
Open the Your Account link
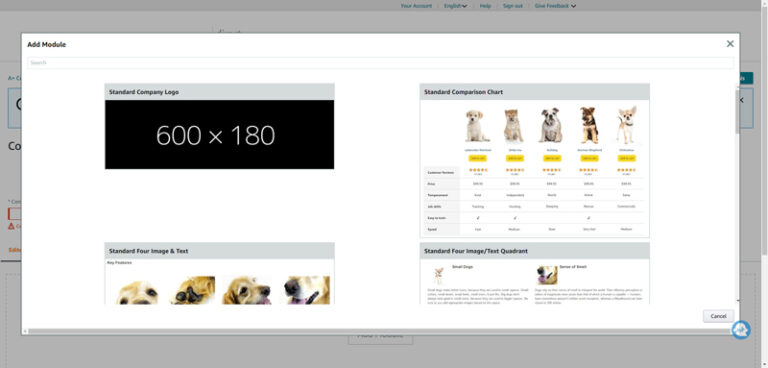point(416,6)
